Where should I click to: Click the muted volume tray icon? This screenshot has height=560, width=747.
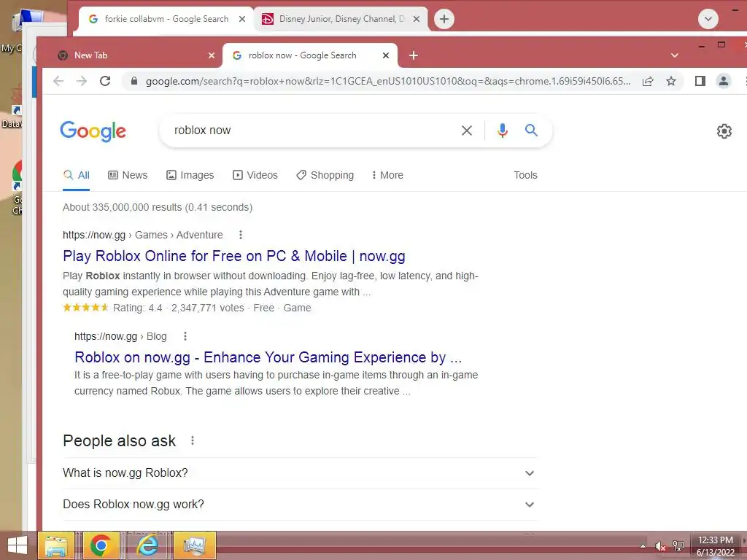point(659,546)
